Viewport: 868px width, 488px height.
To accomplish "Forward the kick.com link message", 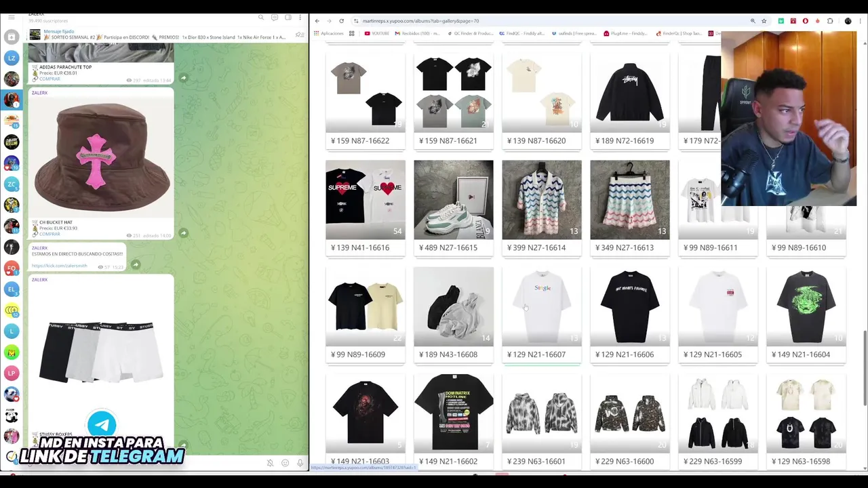I will coord(136,264).
